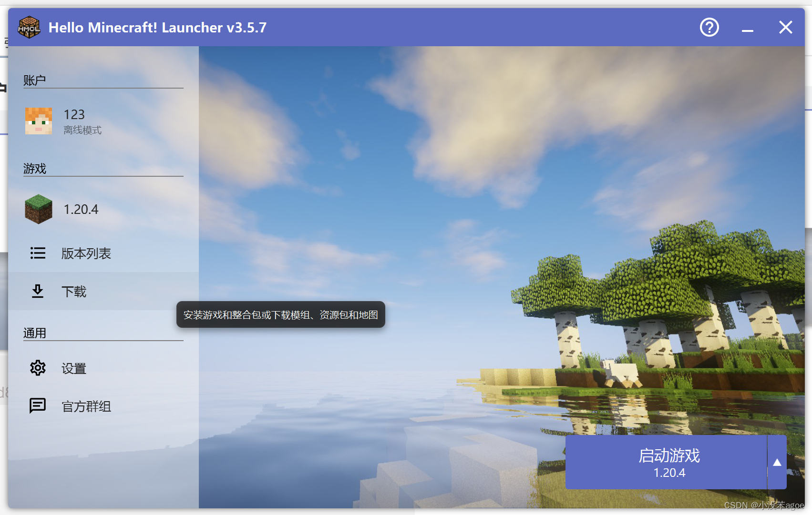Select game version 1.20.4 in sidebar
Image resolution: width=812 pixels, height=515 pixels.
(103, 209)
